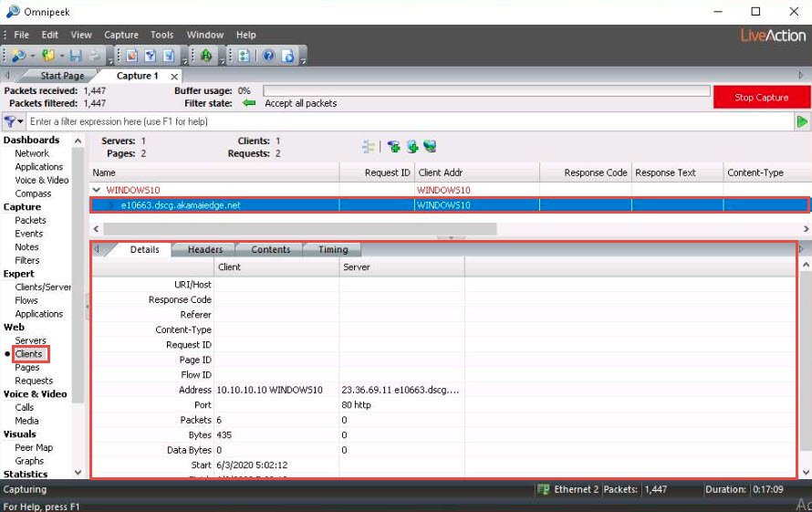Open Help with the blue question icon
812x512 pixels.
pyautogui.click(x=268, y=55)
